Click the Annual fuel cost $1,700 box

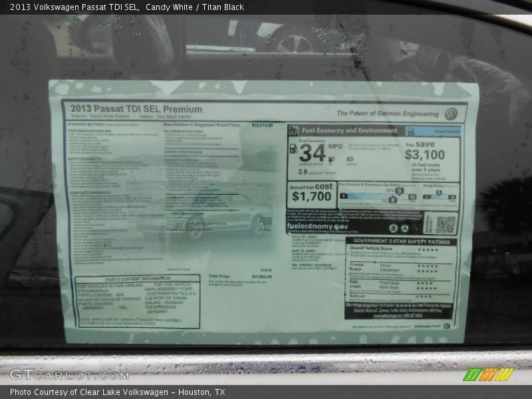tap(311, 193)
